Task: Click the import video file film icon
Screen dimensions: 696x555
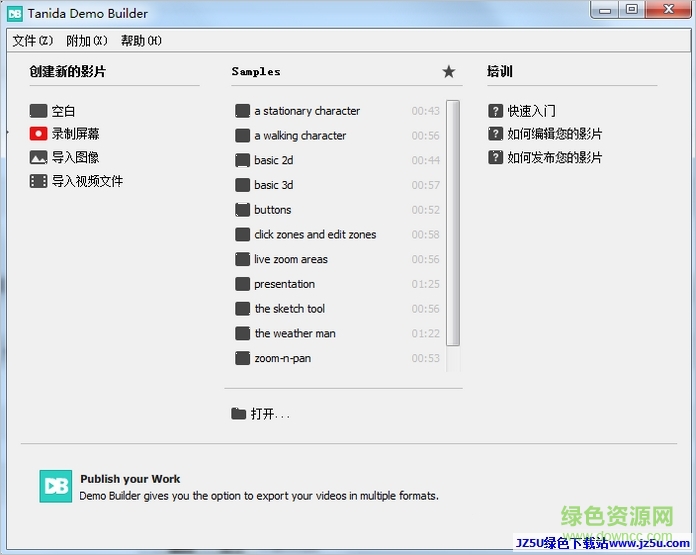Action: (x=38, y=181)
